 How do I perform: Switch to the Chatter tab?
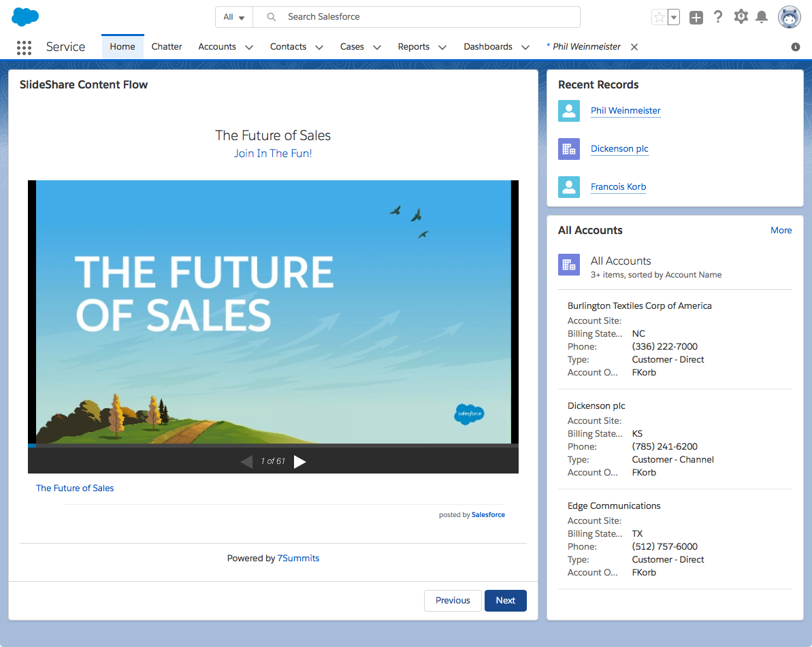166,46
